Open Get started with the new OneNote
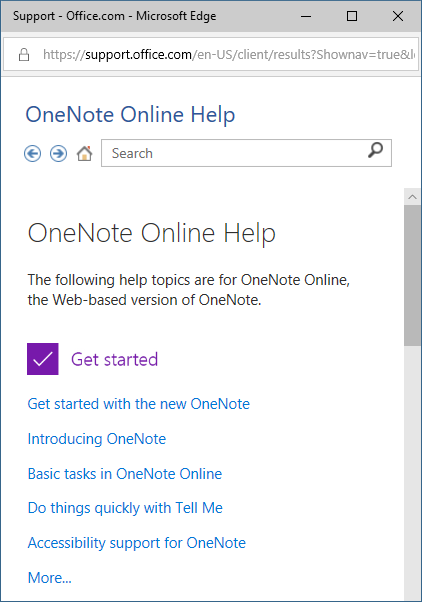The image size is (422, 602). (139, 404)
